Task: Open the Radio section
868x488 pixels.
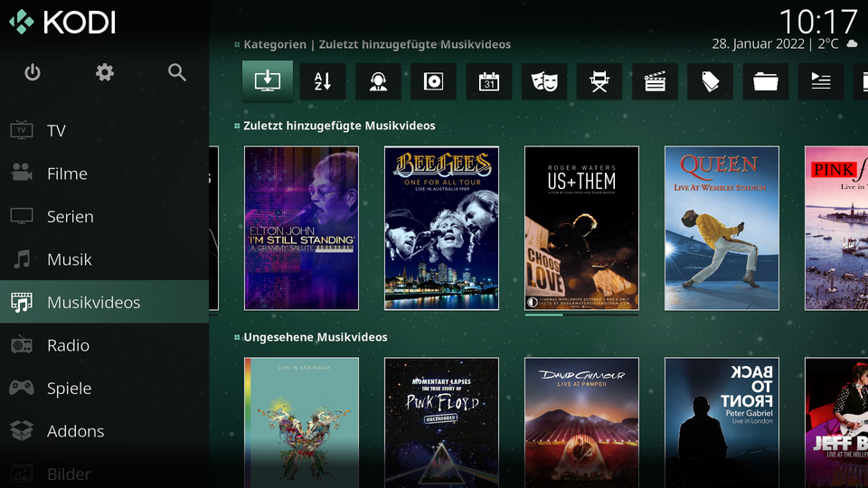Action: click(x=104, y=344)
